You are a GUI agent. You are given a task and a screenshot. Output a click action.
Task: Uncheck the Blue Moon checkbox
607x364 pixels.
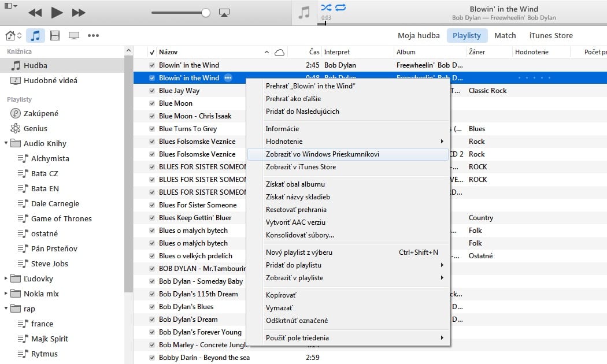[x=152, y=103]
